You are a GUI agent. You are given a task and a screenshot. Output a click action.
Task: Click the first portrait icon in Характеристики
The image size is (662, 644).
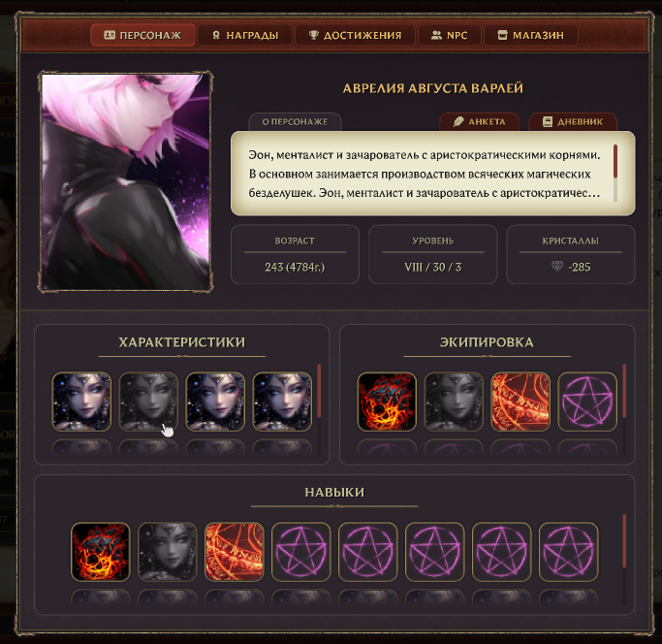coord(81,402)
